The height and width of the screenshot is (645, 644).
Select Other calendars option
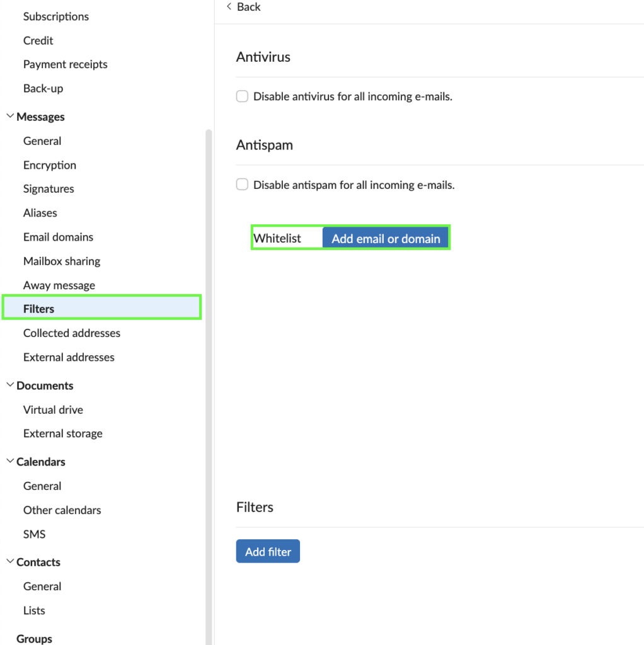tap(62, 510)
